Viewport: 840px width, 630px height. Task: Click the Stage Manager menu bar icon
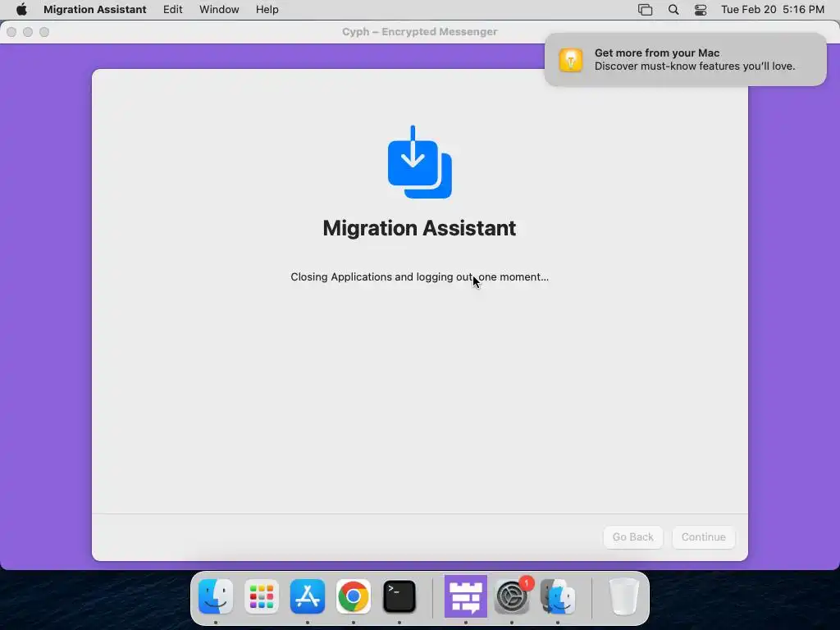pyautogui.click(x=645, y=10)
